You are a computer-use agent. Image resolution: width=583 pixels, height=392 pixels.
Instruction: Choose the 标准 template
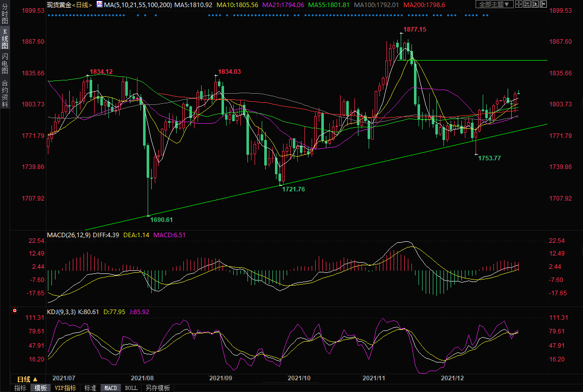click(x=90, y=388)
